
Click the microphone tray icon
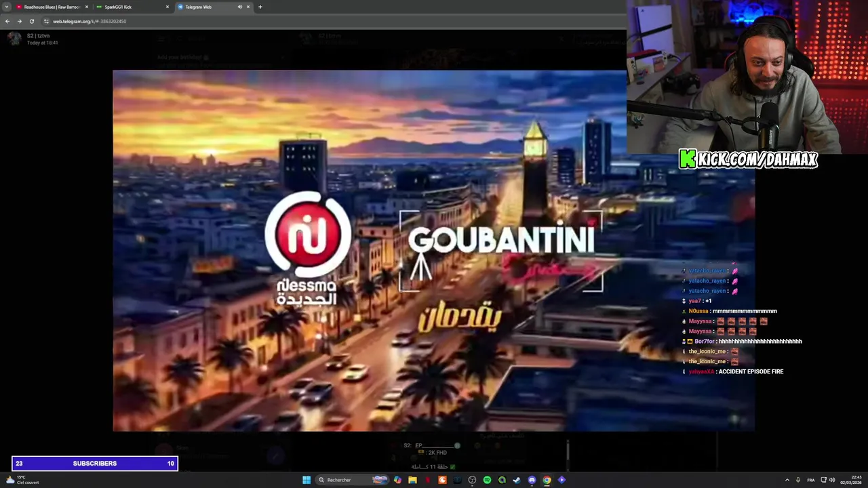[x=798, y=480]
